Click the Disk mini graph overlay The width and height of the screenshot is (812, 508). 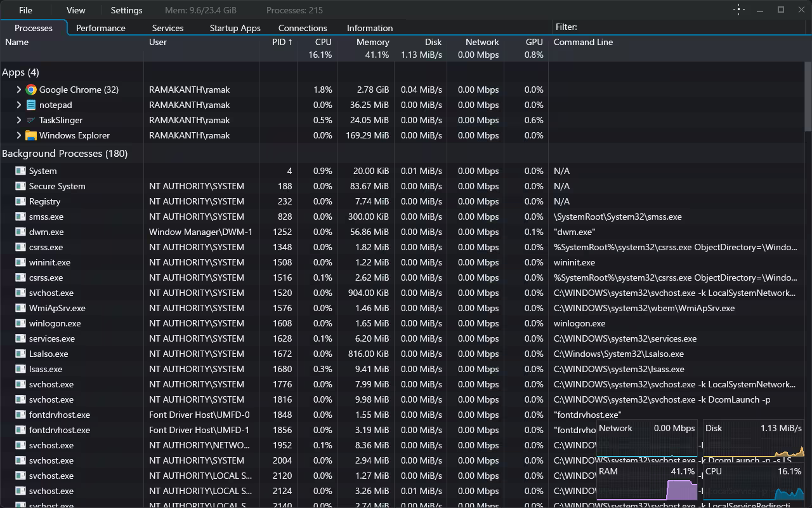[754, 438]
